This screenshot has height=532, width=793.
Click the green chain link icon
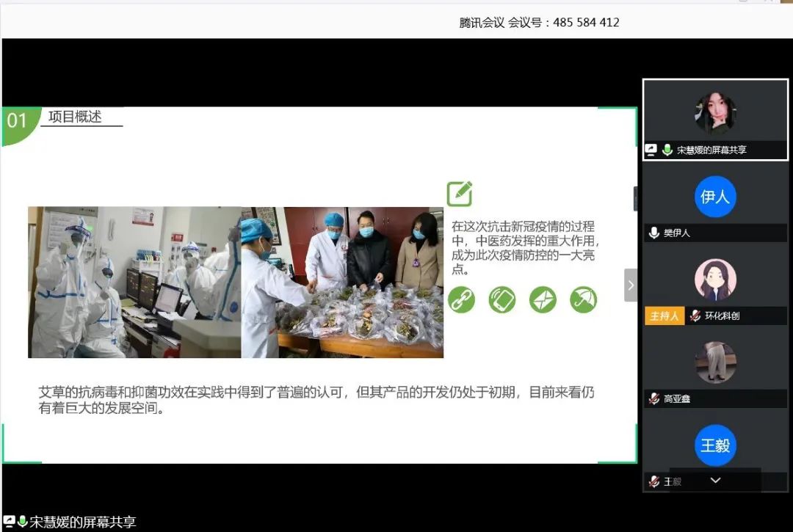[461, 299]
